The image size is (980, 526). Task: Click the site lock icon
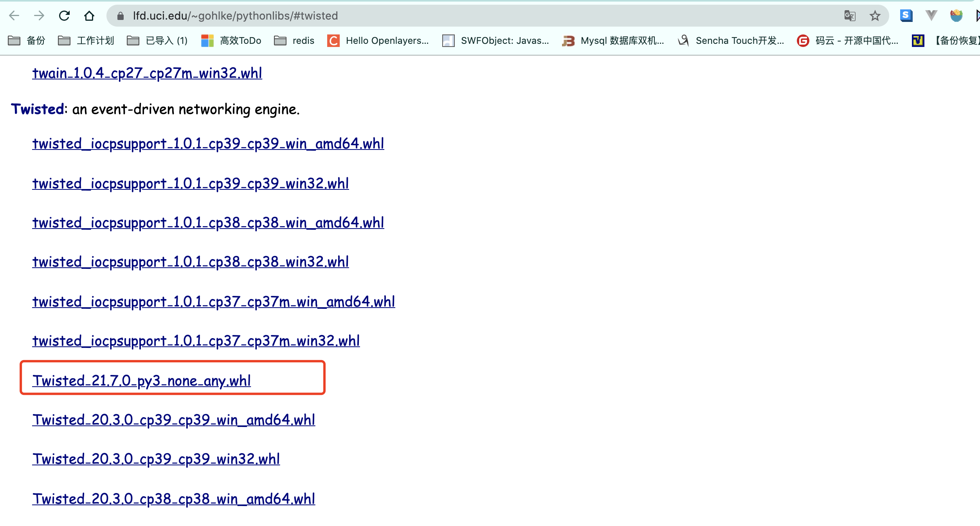[x=121, y=16]
